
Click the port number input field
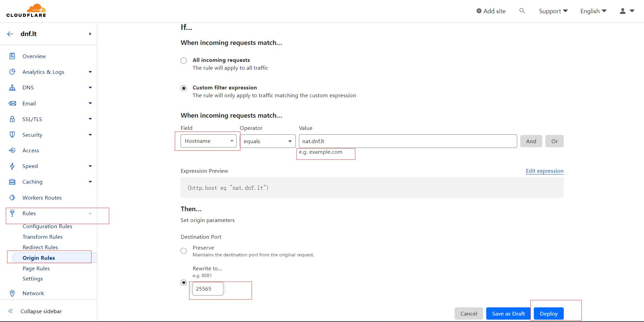208,289
